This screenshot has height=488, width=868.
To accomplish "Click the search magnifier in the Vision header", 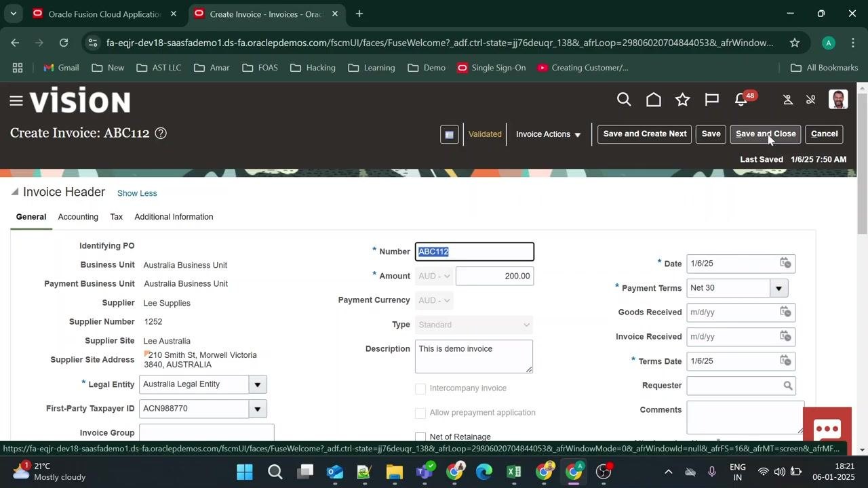I will pos(624,100).
